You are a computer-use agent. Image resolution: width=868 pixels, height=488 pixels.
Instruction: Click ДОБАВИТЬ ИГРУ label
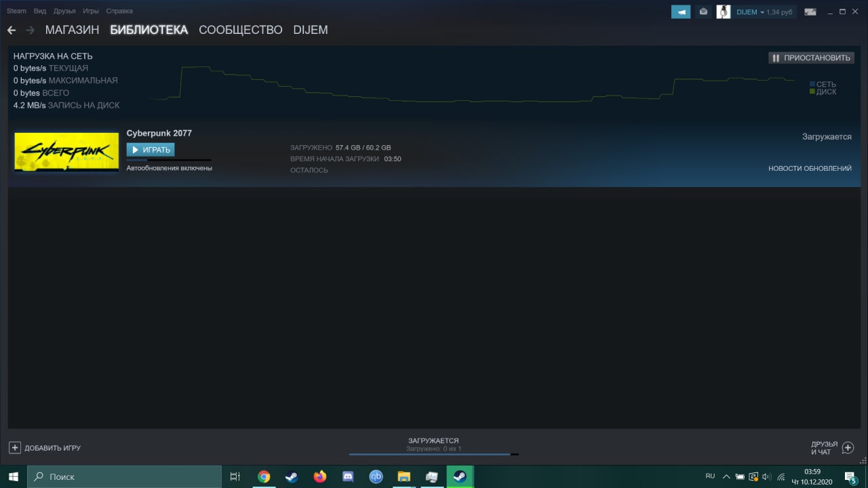[53, 448]
